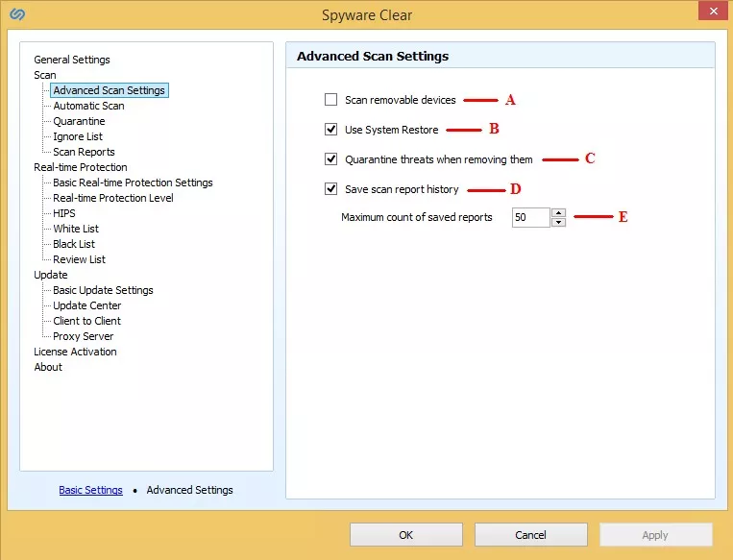
Task: Switch to Basic Settings link
Action: [x=90, y=490]
